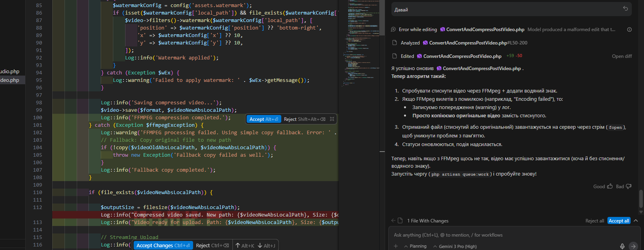
Task: Open the error info icon next to malformed edit
Action: click(629, 30)
